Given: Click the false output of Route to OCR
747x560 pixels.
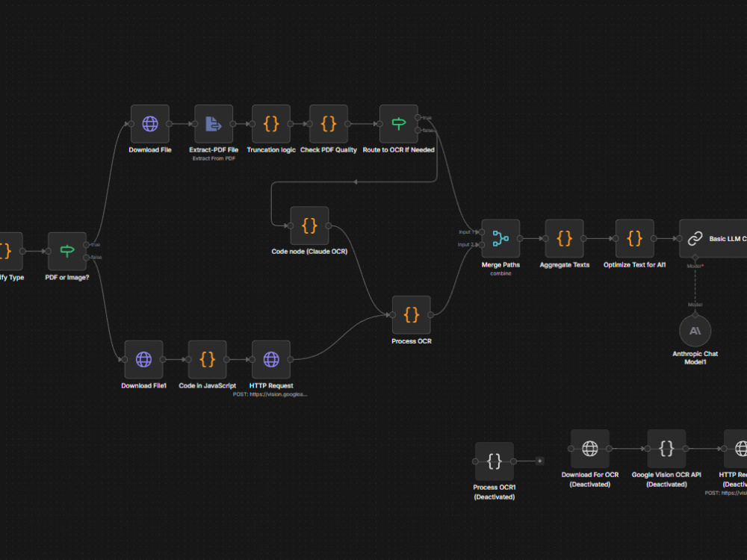Looking at the screenshot, I should (x=418, y=130).
